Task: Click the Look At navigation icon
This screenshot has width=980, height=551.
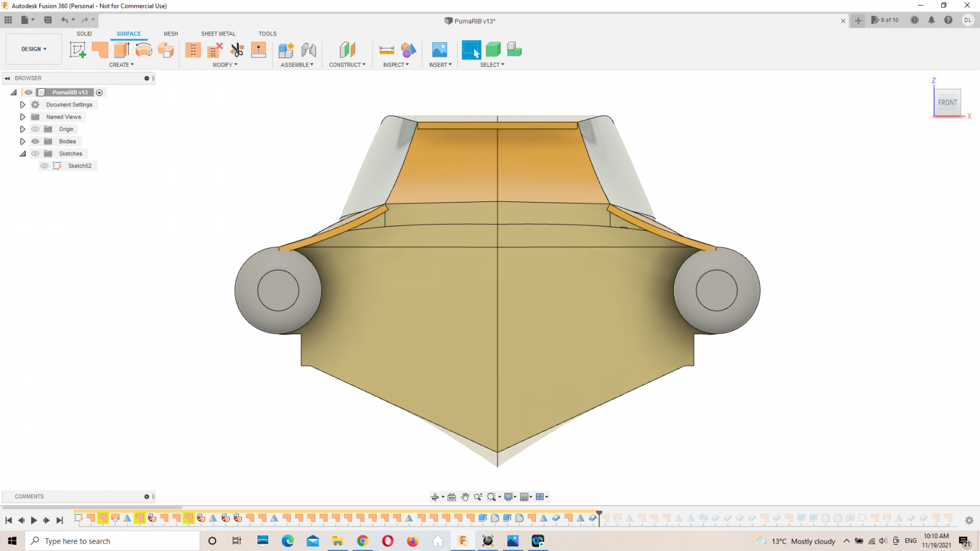Action: 451,497
